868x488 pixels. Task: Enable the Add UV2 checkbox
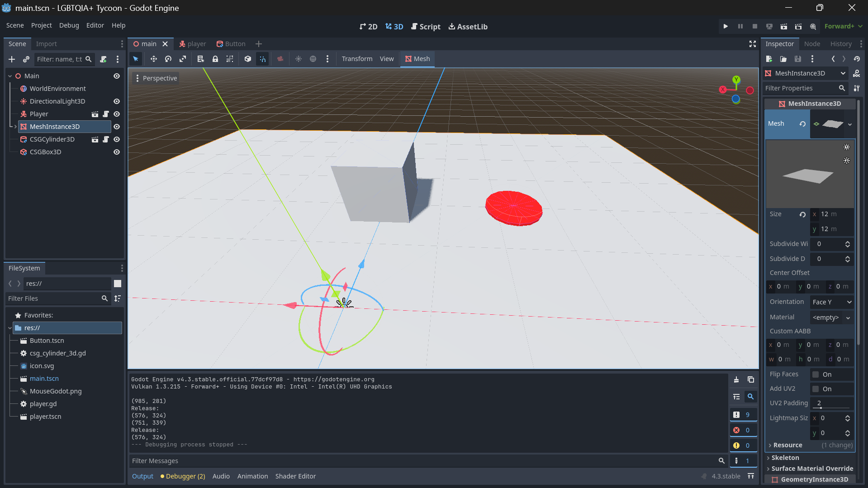[x=816, y=389]
